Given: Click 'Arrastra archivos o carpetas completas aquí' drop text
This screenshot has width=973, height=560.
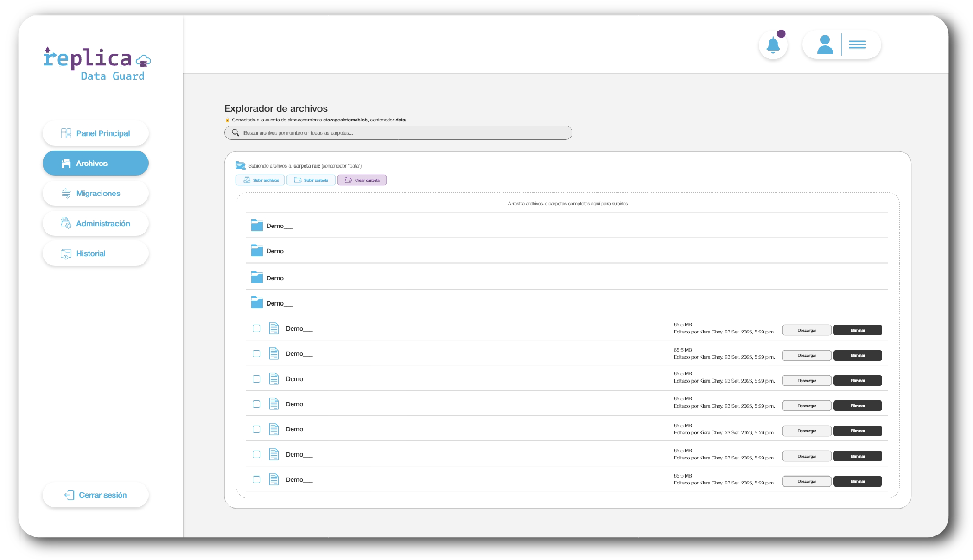Looking at the screenshot, I should click(x=567, y=204).
